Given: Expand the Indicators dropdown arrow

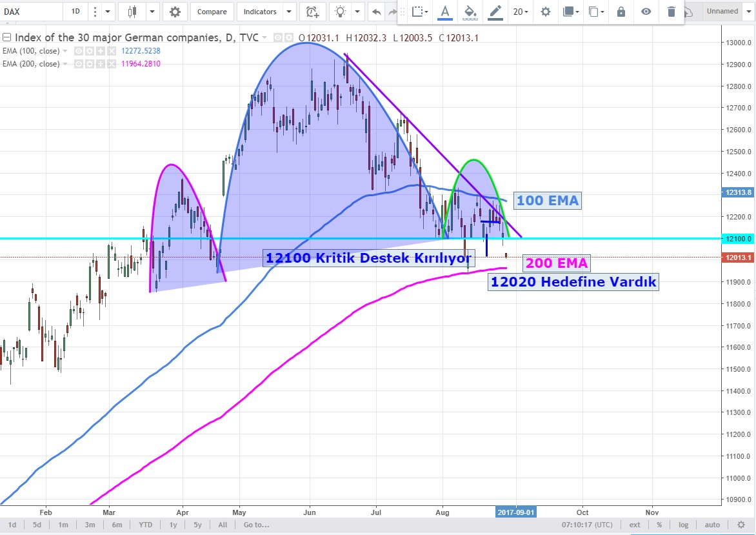Looking at the screenshot, I should [288, 12].
